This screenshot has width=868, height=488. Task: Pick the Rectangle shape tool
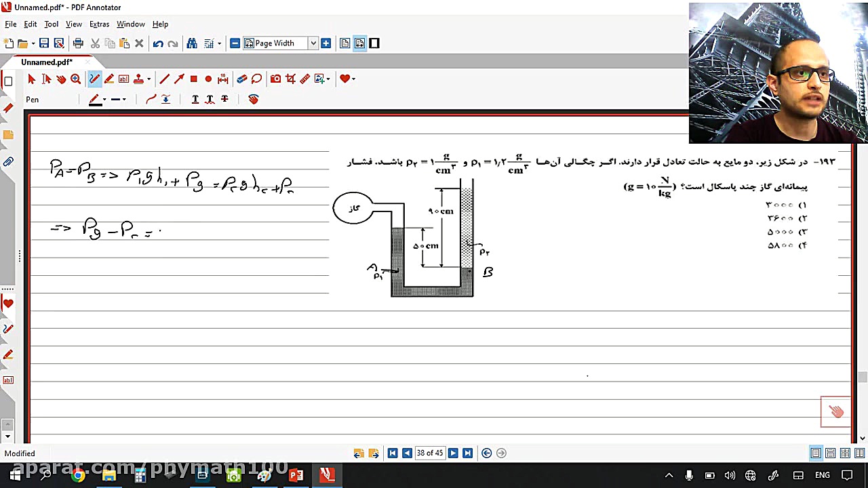pyautogui.click(x=194, y=79)
